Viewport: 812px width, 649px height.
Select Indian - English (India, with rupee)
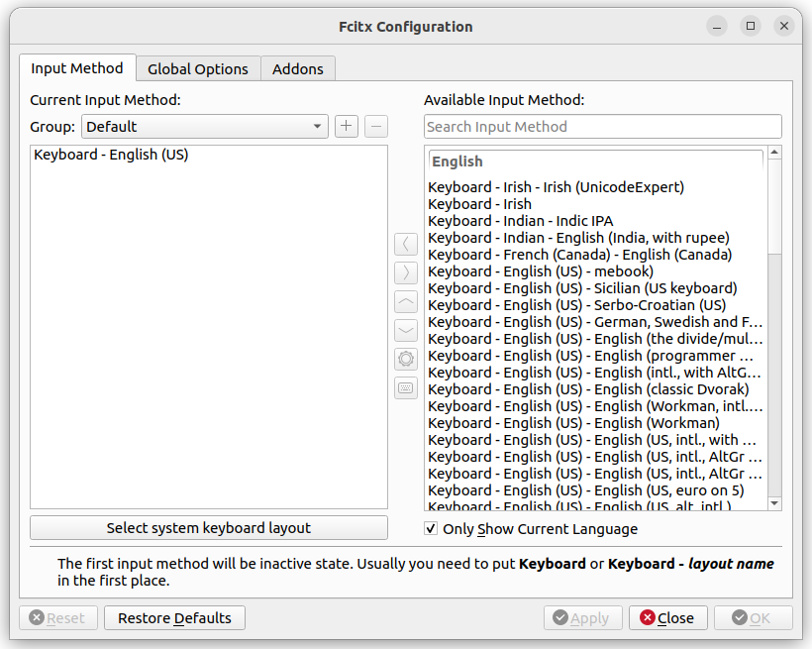pos(596,238)
